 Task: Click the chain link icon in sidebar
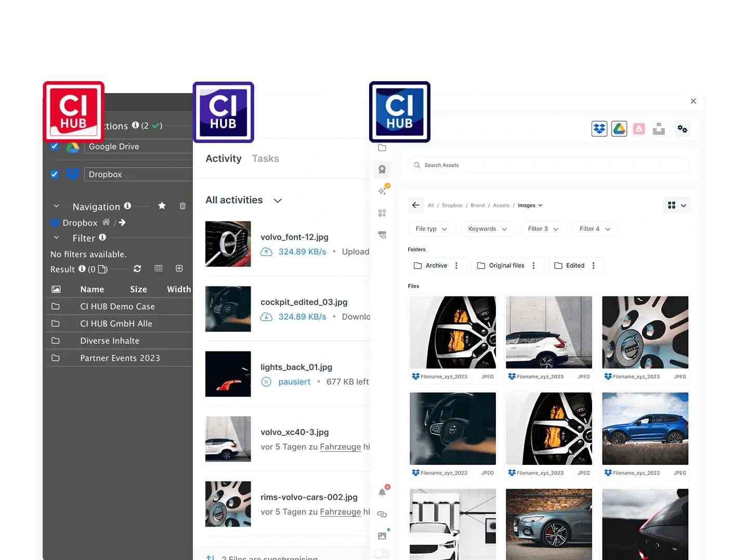[x=382, y=514]
